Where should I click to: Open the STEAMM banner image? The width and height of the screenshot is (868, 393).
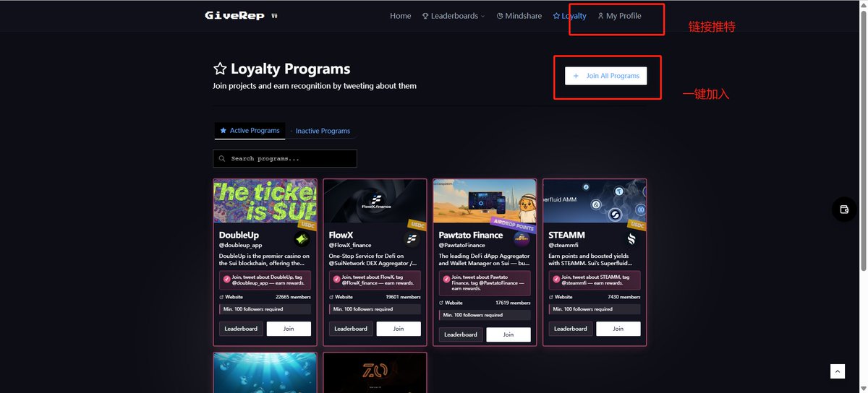click(x=595, y=201)
